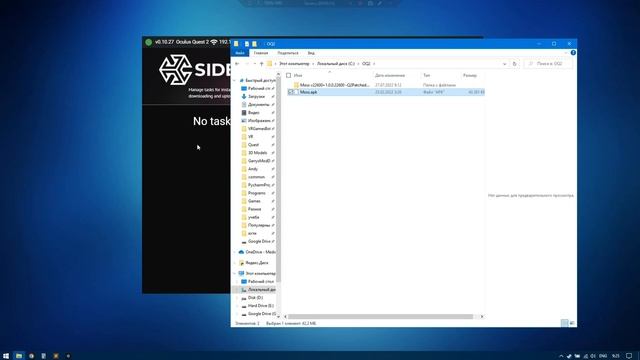Open the Games folder in Quick access

[x=254, y=201]
